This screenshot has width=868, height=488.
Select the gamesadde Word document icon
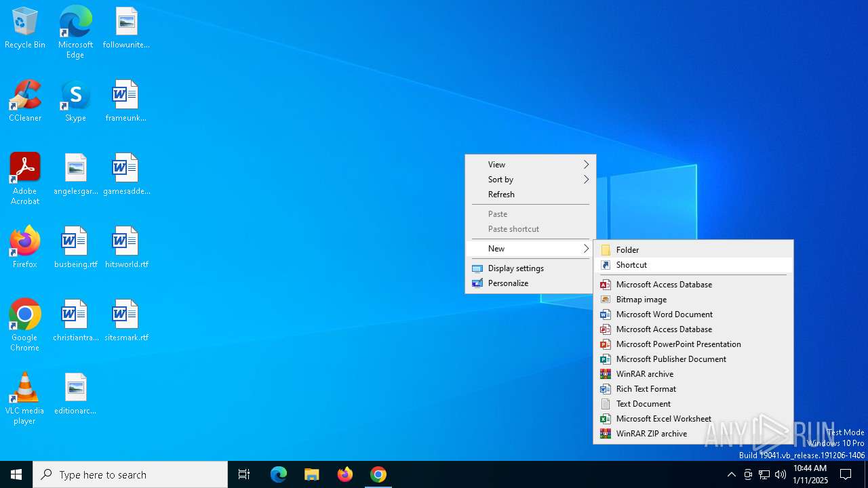point(126,175)
